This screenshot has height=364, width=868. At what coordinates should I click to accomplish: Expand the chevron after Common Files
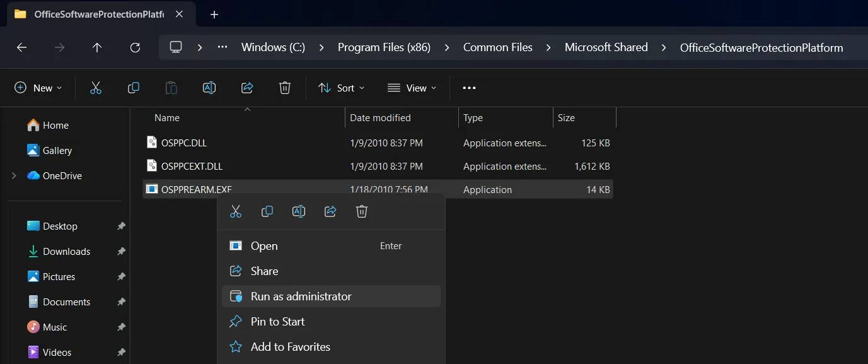548,47
